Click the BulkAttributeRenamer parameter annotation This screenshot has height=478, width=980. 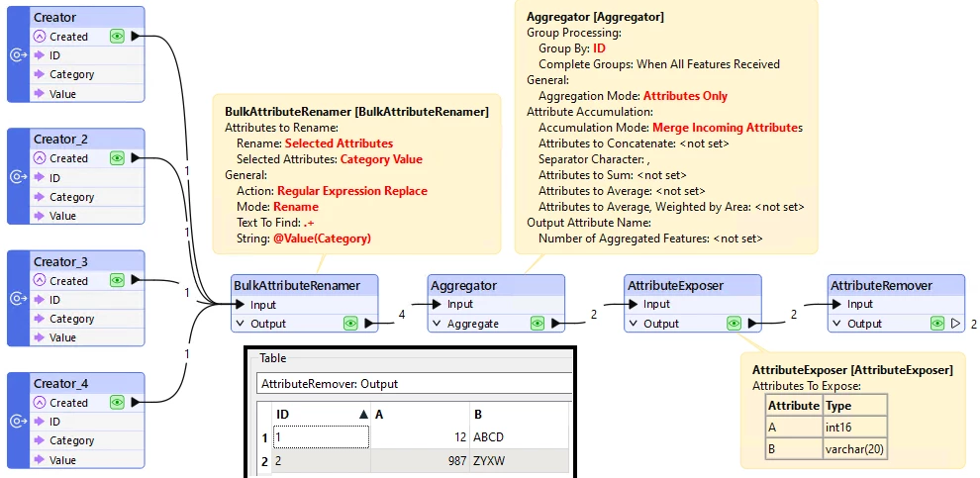tap(357, 174)
